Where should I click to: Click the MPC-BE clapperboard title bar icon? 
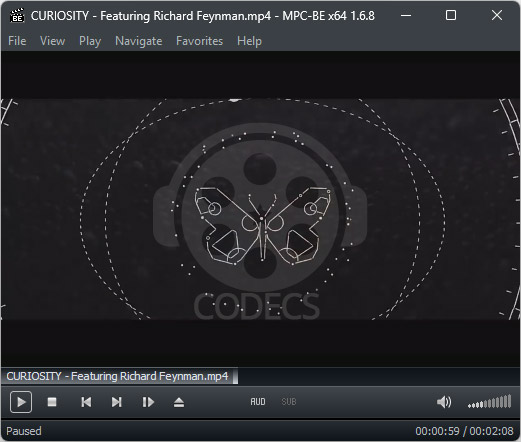coord(17,15)
